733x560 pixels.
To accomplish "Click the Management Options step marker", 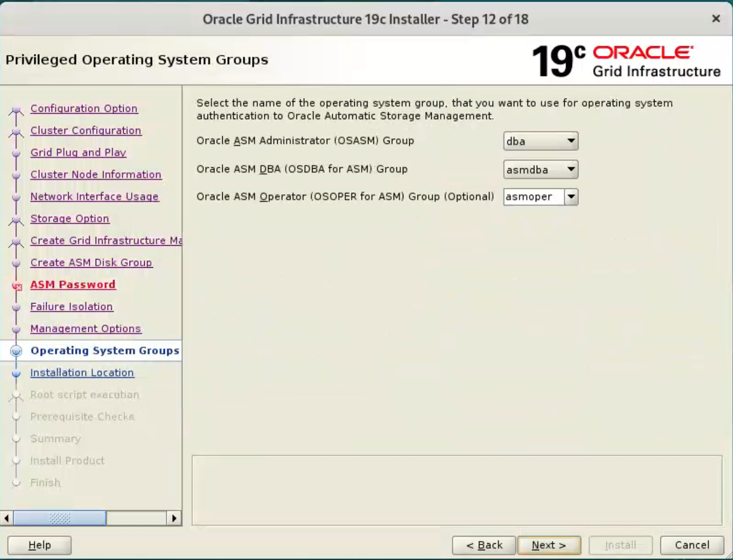I will pyautogui.click(x=16, y=330).
